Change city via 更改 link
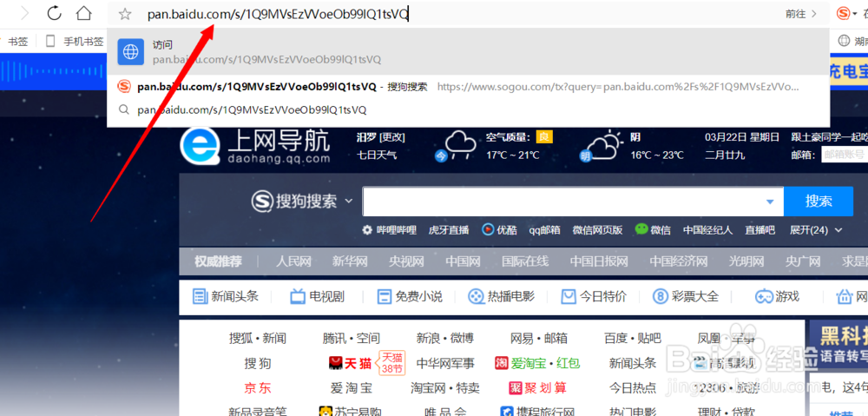This screenshot has height=416, width=868. (394, 137)
